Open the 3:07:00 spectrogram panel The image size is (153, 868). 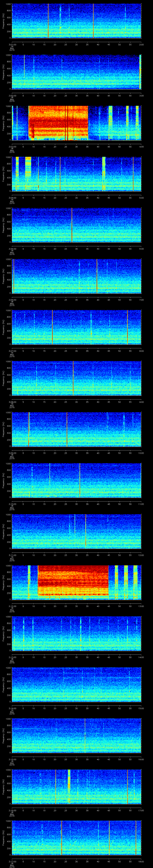tap(77, 327)
